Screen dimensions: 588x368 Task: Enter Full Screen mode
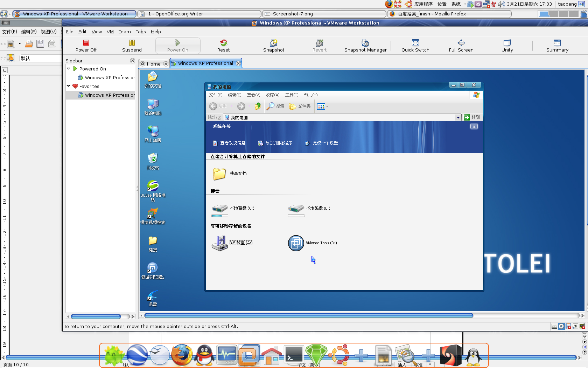coord(461,46)
